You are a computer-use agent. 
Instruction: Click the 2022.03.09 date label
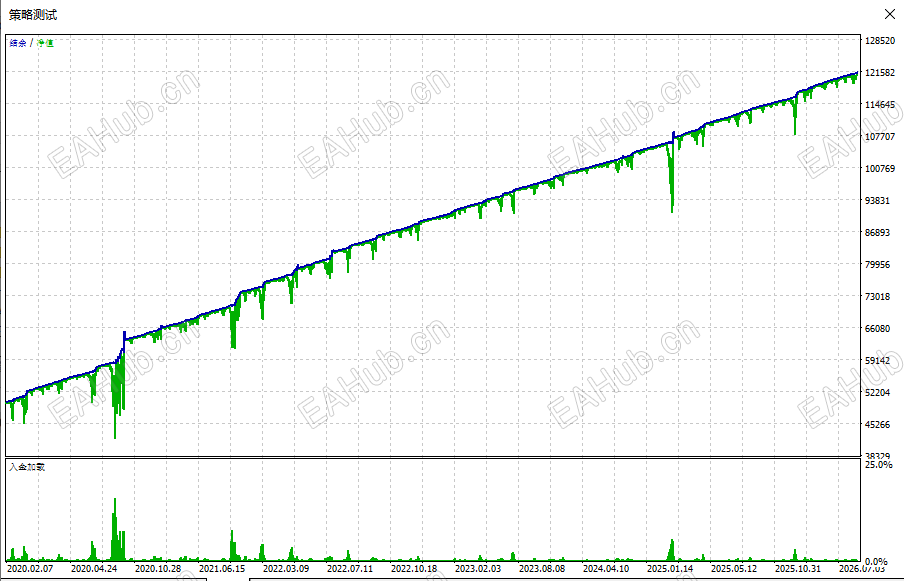pos(286,568)
